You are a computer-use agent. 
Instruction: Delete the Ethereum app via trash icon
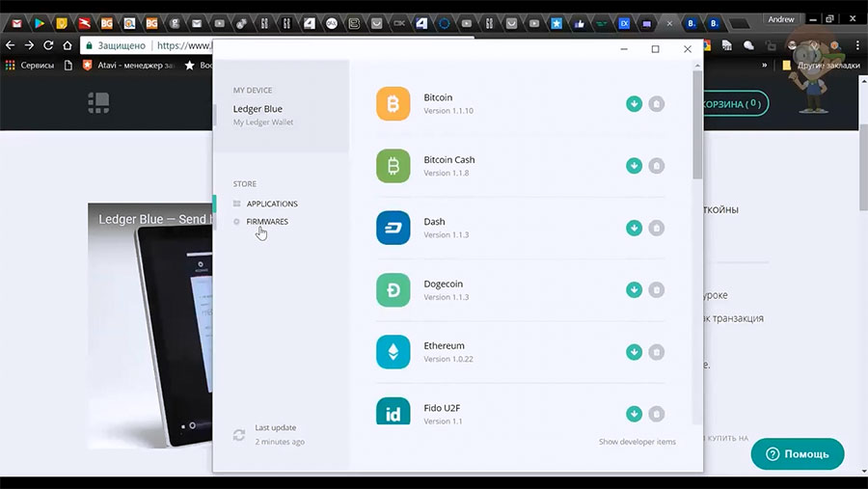pos(657,352)
